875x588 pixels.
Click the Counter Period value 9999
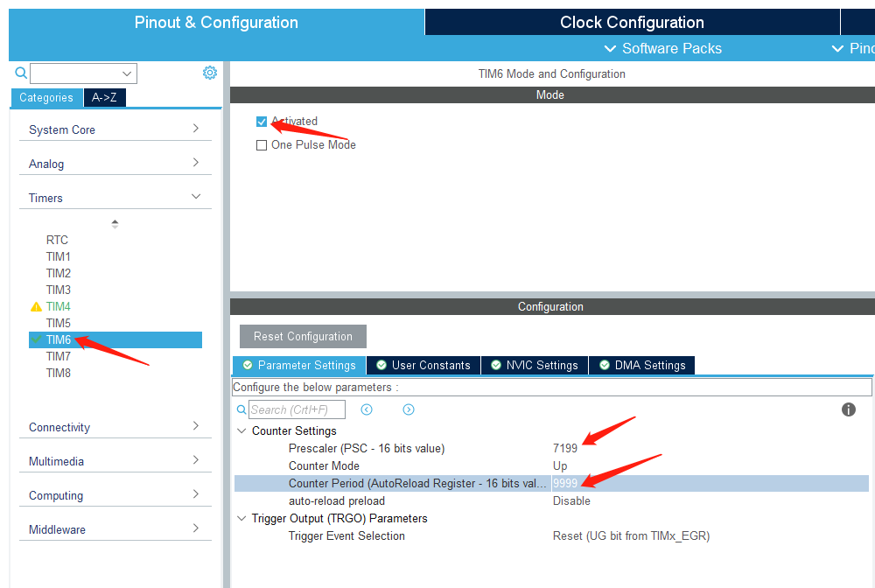[x=564, y=483]
